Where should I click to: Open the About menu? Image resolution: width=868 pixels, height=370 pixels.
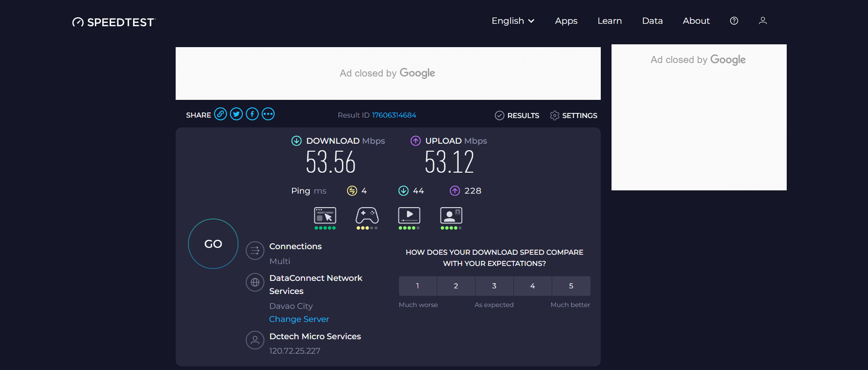click(x=696, y=21)
